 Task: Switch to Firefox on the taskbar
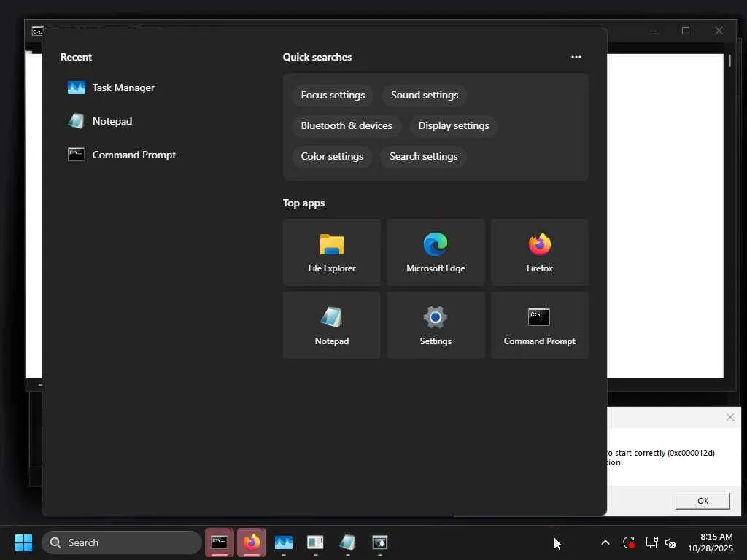click(x=251, y=542)
